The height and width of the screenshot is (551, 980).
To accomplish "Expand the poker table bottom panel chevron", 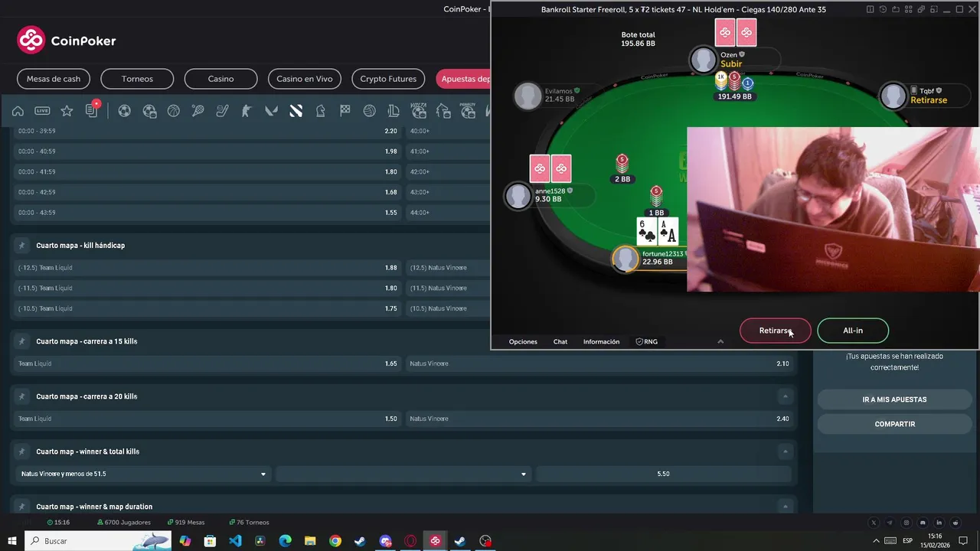I will coord(720,341).
